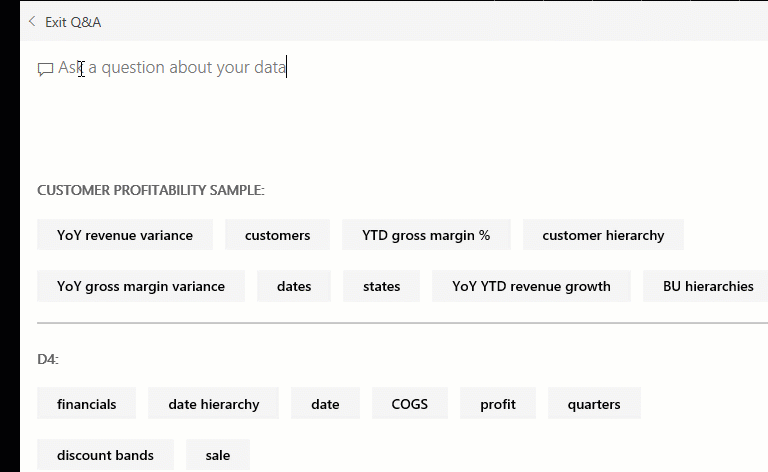Click YoY gross margin variance suggestion
This screenshot has width=768, height=472.
[x=141, y=286]
